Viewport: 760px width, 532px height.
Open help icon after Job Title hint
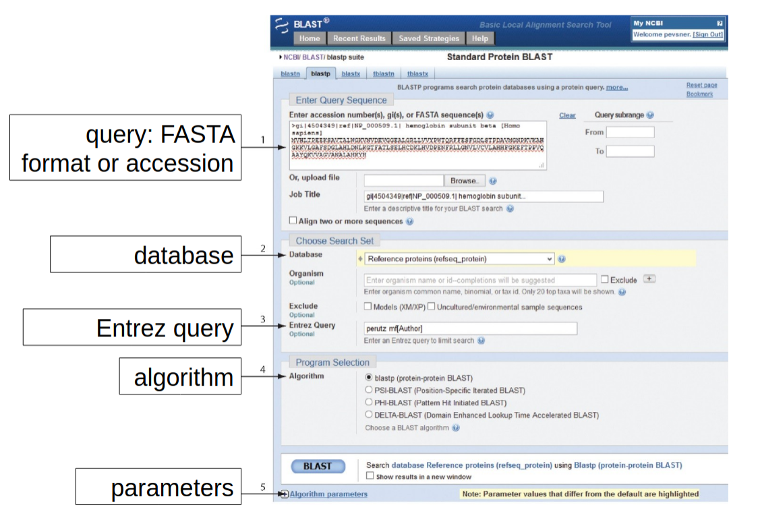tap(510, 208)
